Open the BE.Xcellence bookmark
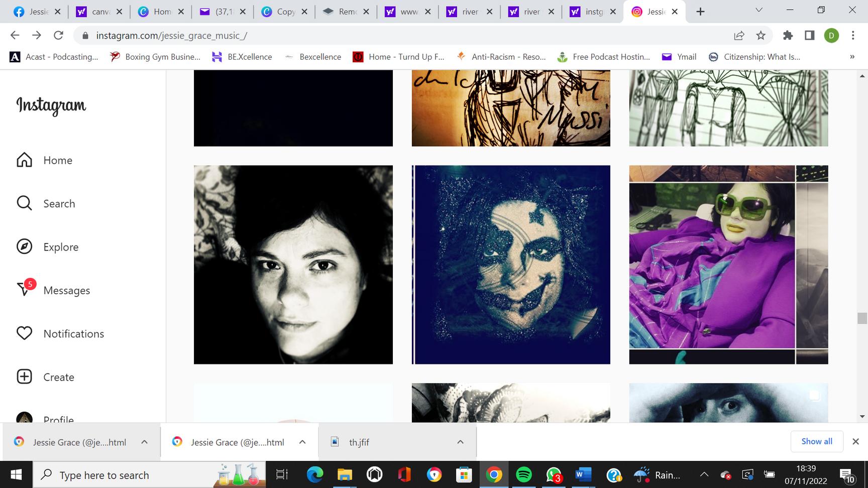 [x=242, y=57]
